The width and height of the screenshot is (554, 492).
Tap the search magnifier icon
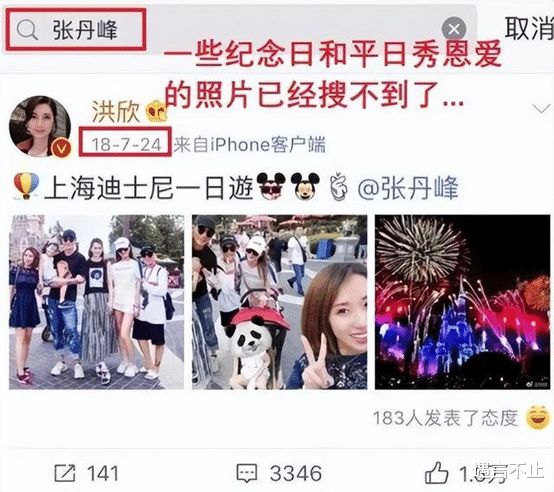(27, 30)
